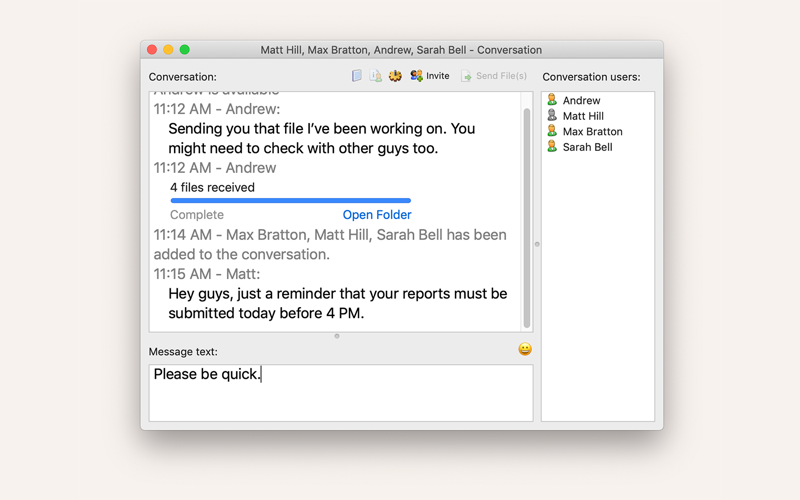Click the conversation vertical scrollbar
This screenshot has width=800, height=500.
pyautogui.click(x=527, y=218)
